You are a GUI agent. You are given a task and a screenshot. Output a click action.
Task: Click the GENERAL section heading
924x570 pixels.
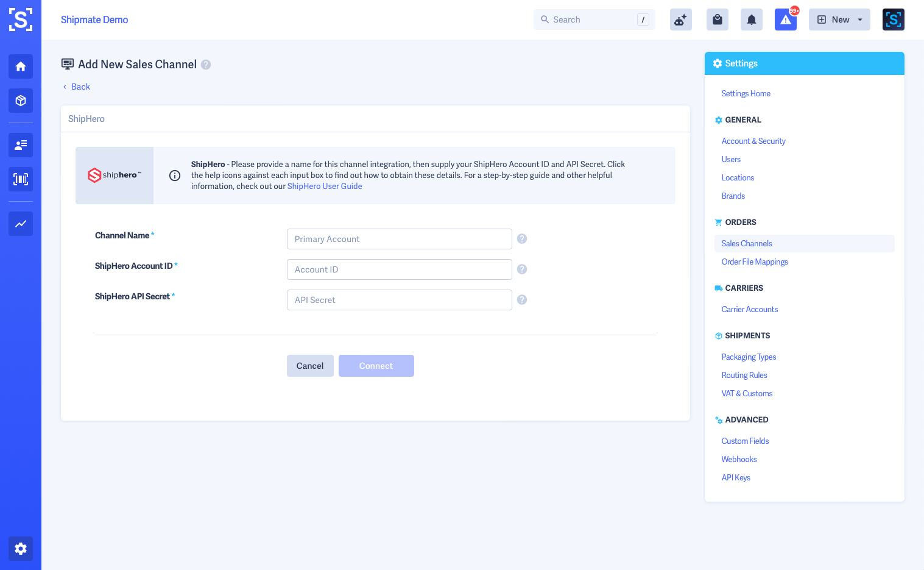click(743, 120)
